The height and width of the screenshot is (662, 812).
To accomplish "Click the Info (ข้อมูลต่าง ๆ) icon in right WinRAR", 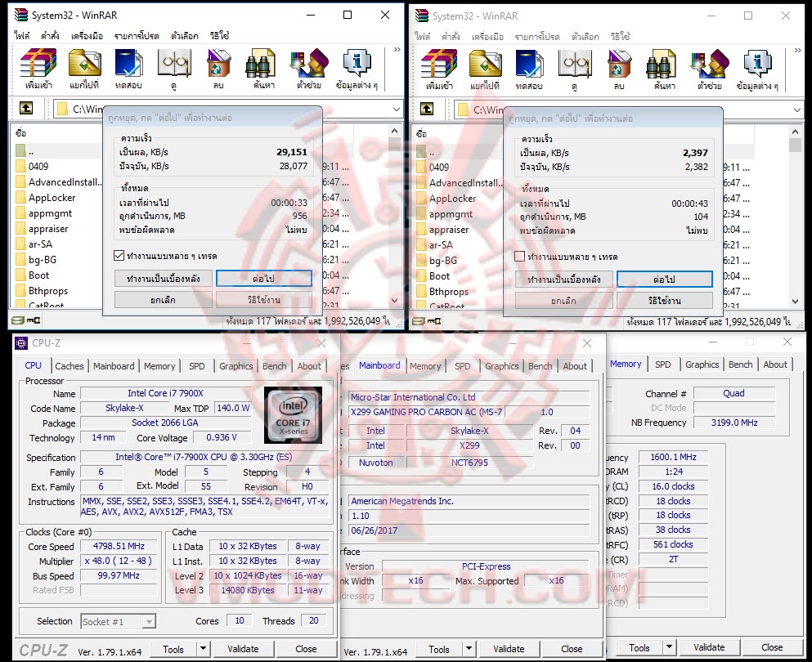I will [756, 65].
